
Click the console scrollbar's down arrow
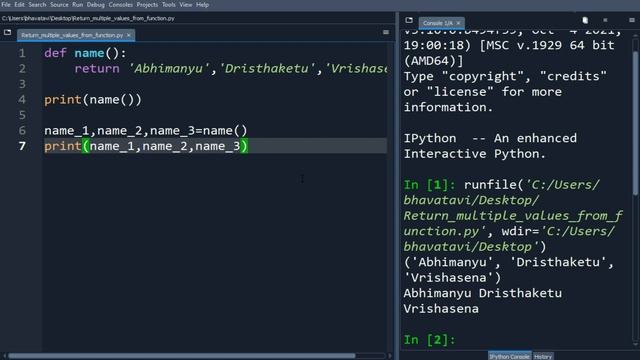pyautogui.click(x=635, y=344)
